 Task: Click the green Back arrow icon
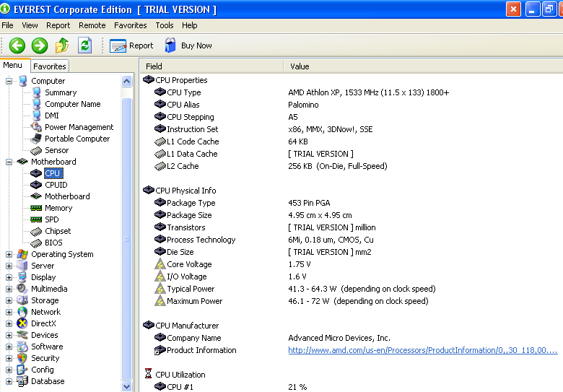(17, 45)
